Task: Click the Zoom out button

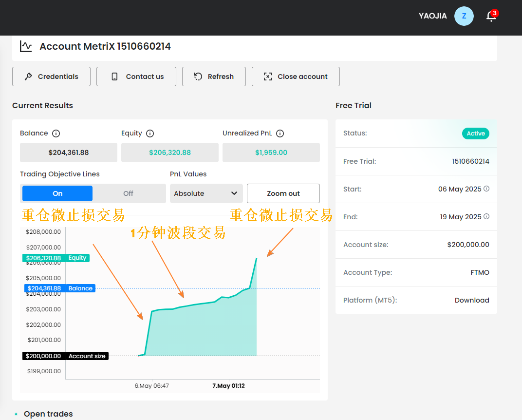Action: click(x=283, y=193)
